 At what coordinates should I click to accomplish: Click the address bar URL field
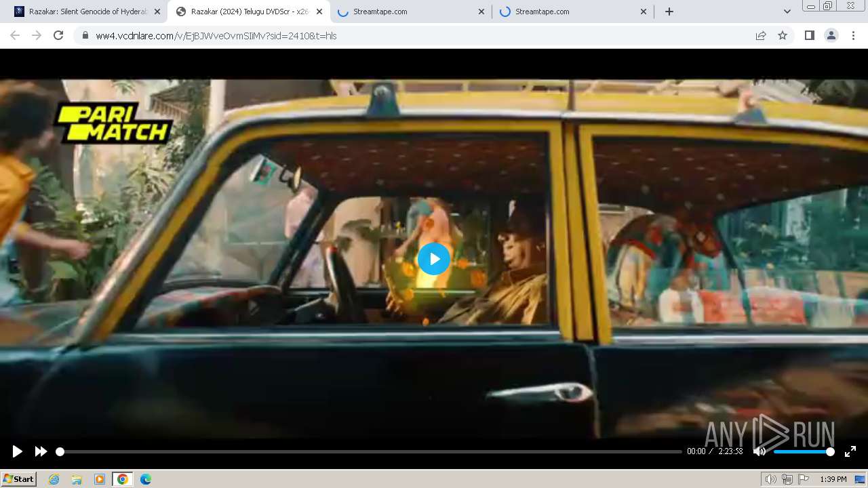point(420,36)
